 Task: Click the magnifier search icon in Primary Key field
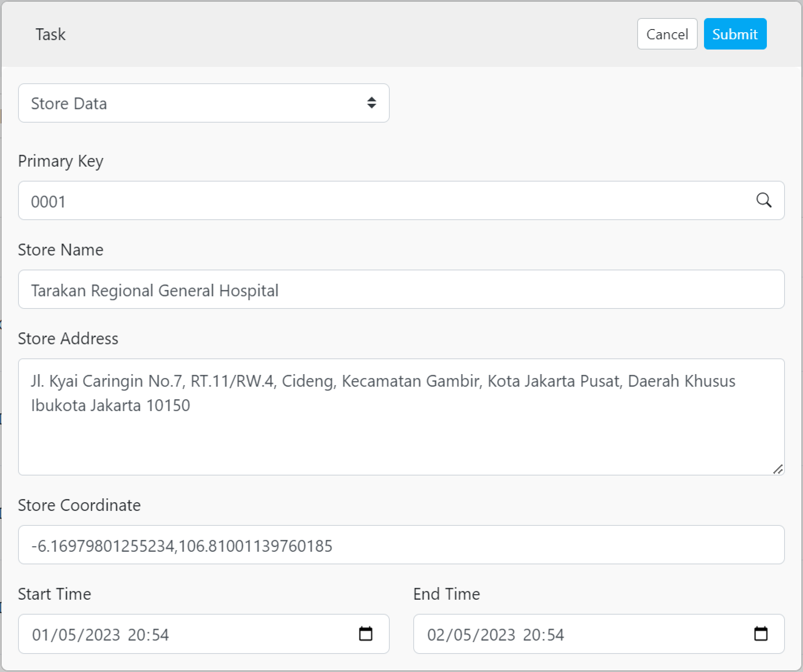[x=764, y=200]
